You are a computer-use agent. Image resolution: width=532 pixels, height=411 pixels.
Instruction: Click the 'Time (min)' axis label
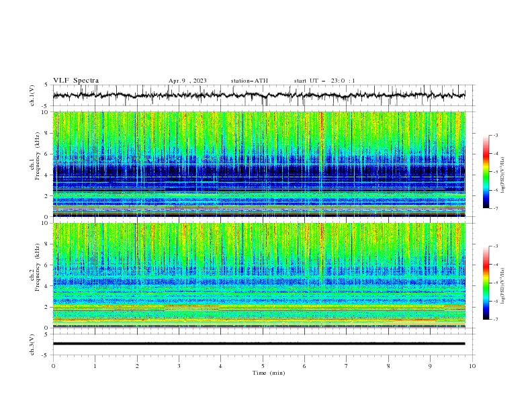269,373
